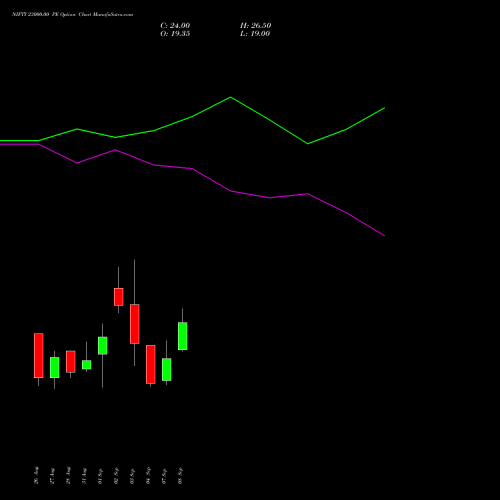500x500 pixels.
Task: Select the green candlestick for 01 Sep
Action: (103, 345)
